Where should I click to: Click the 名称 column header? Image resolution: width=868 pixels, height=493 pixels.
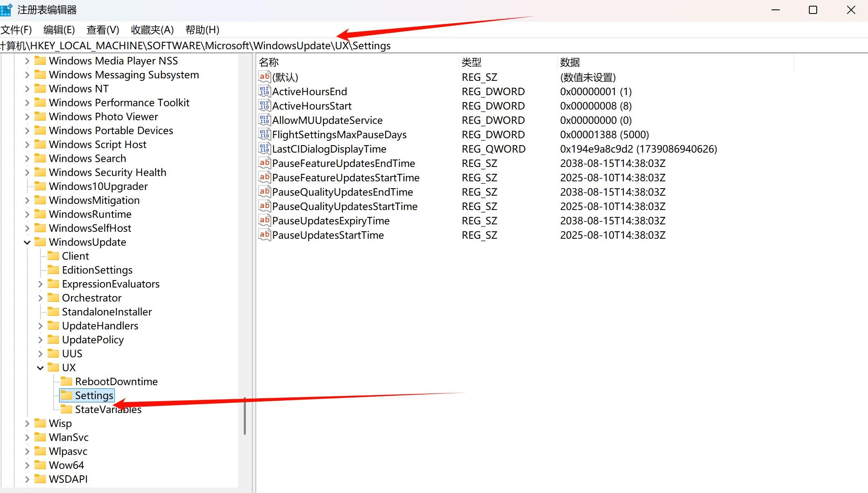(x=269, y=62)
